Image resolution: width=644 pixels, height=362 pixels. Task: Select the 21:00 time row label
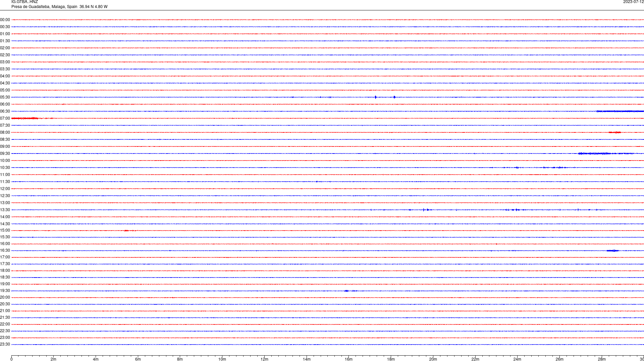pos(5,311)
